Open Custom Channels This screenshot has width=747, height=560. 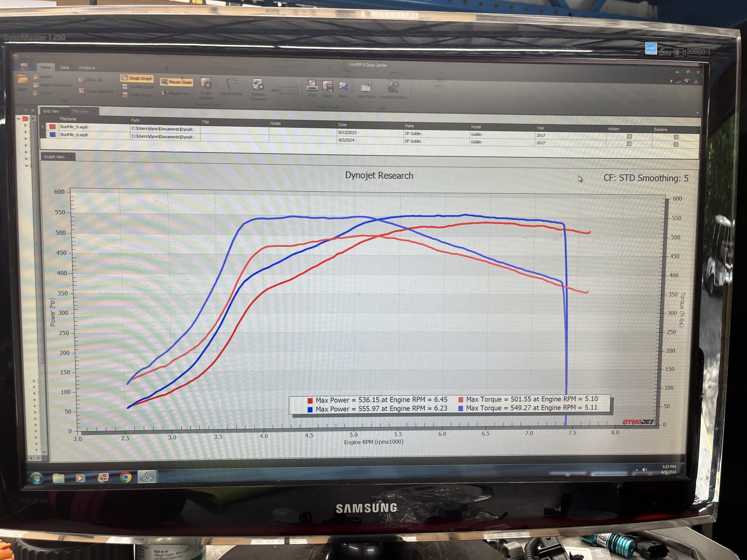(258, 90)
